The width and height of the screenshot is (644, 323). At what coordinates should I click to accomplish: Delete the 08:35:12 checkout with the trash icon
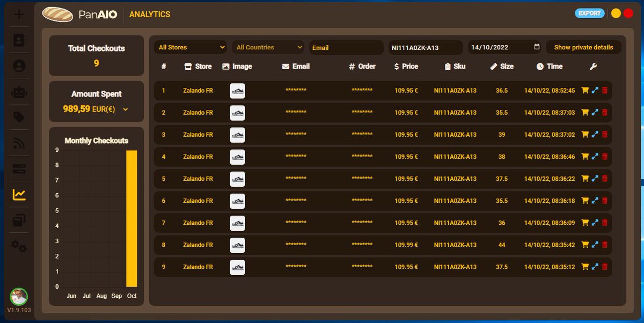[604, 267]
